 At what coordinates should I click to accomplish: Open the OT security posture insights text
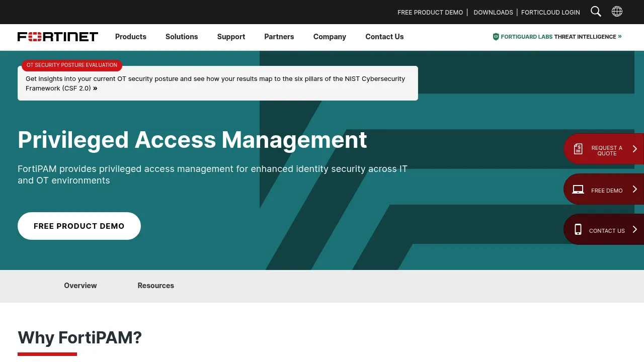[215, 83]
